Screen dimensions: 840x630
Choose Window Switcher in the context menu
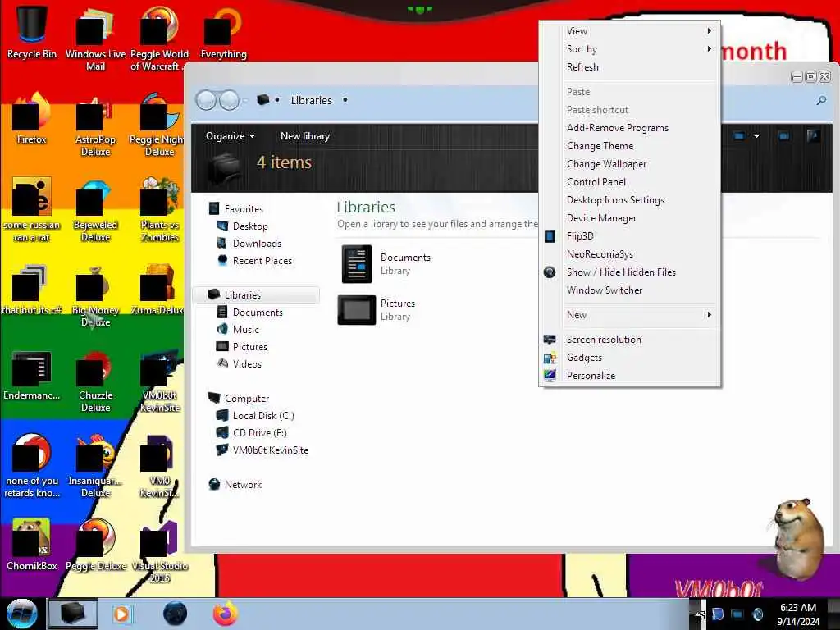click(x=629, y=290)
